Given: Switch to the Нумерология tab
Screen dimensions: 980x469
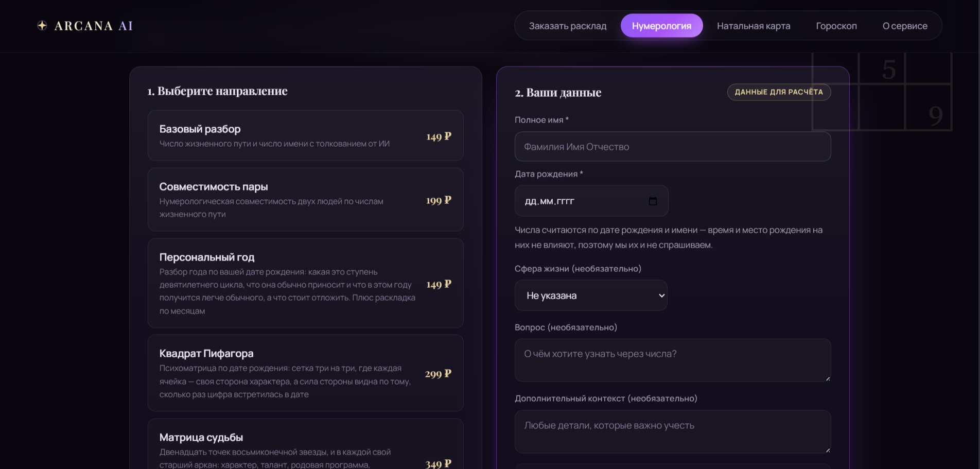Looking at the screenshot, I should pos(661,26).
